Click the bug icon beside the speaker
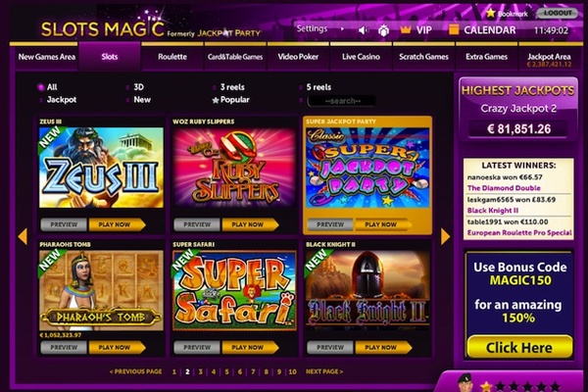 pos(383,30)
